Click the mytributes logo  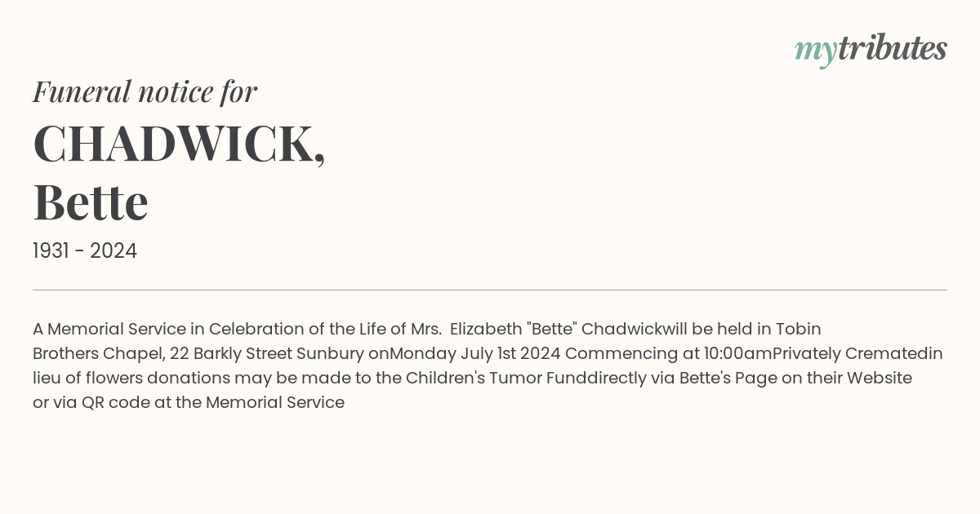(871, 49)
